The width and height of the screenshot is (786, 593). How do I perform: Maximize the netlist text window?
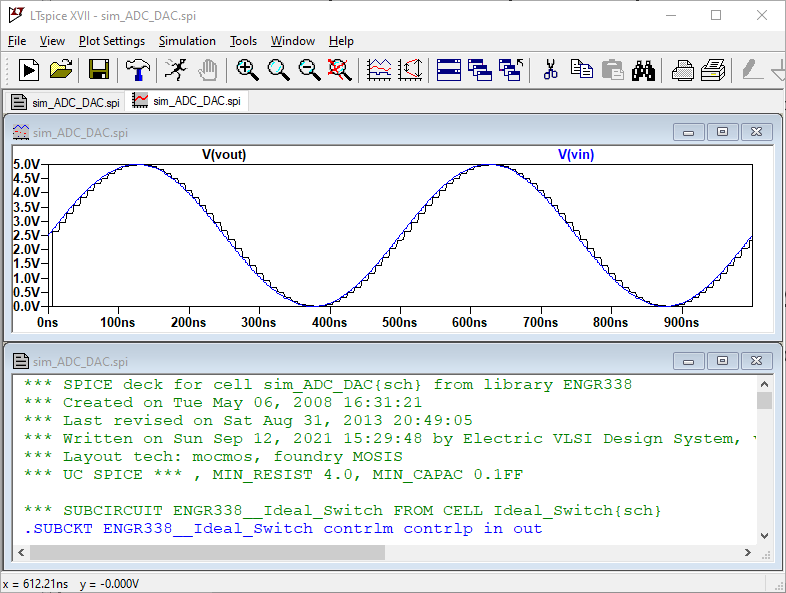[722, 361]
